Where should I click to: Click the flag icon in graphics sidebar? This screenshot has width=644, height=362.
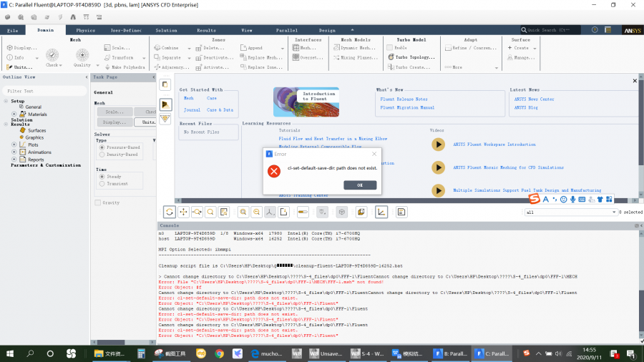click(x=165, y=104)
